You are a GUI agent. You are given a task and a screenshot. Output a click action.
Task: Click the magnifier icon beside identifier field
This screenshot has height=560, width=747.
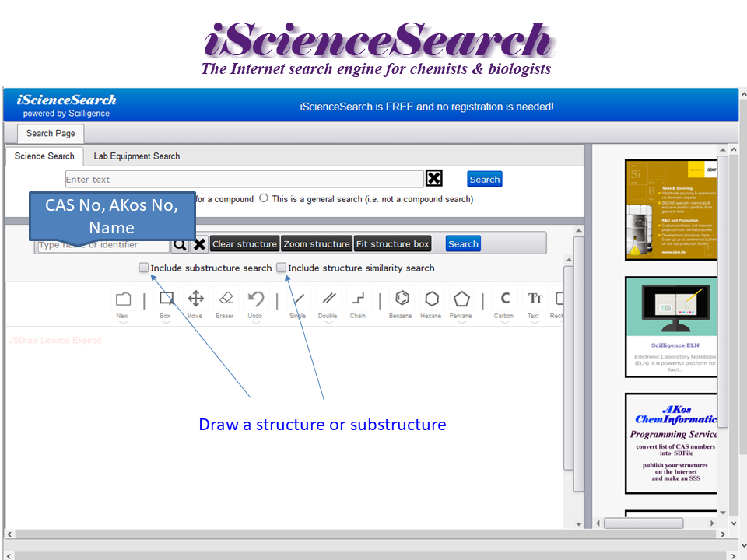point(180,244)
